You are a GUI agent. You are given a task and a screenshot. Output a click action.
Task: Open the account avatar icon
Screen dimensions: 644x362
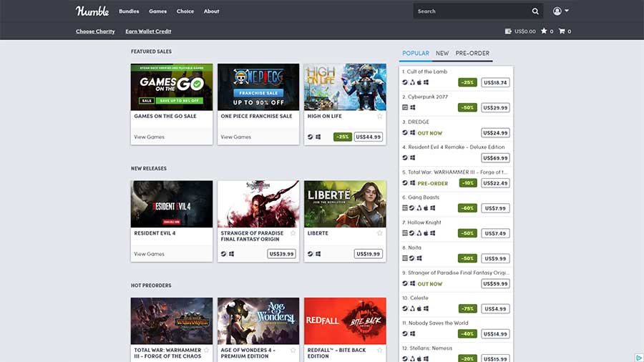557,11
